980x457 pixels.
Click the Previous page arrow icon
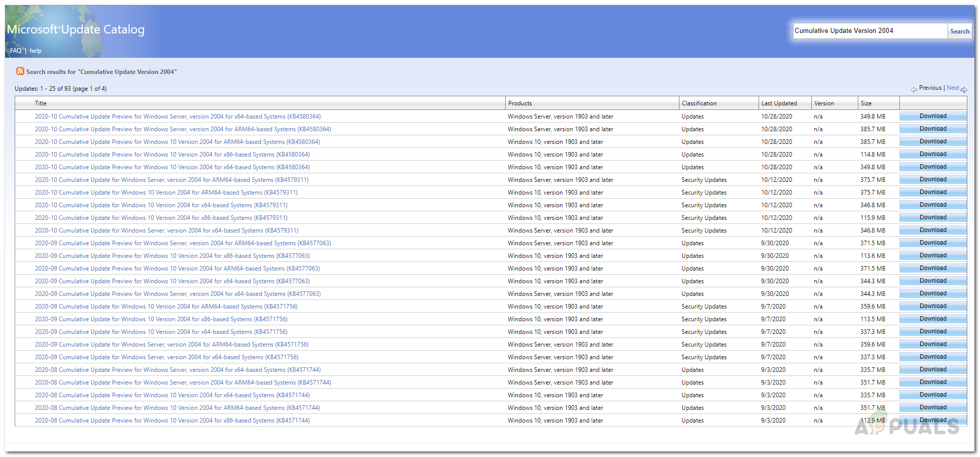(914, 89)
